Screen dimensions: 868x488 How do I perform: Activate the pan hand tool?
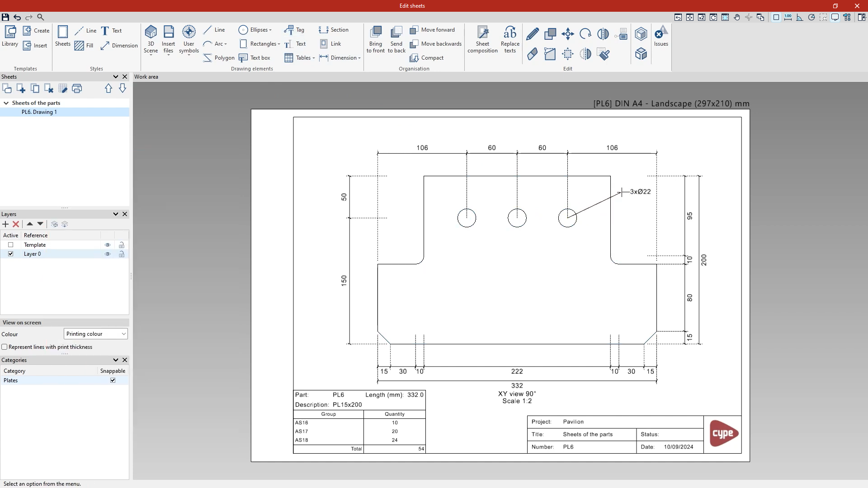pos(737,17)
